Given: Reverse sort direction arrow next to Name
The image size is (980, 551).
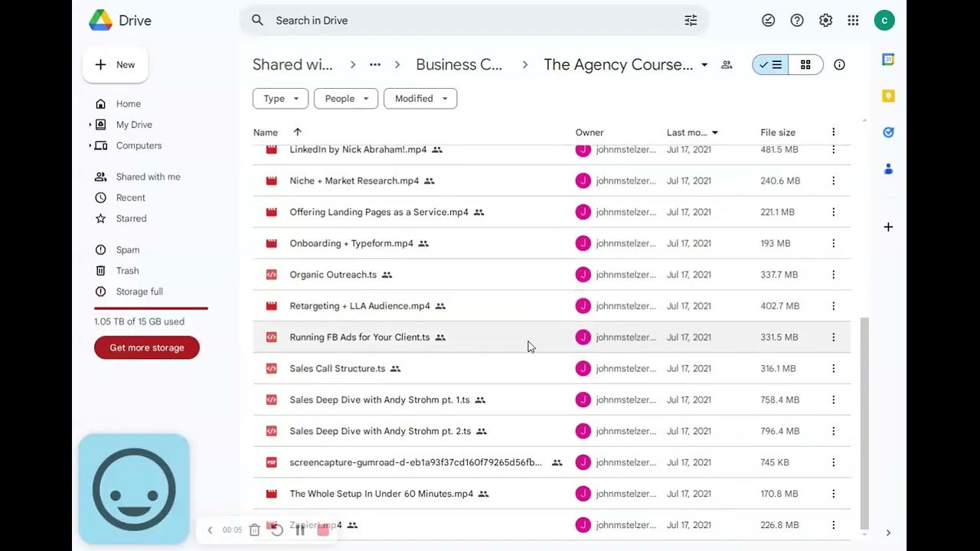Looking at the screenshot, I should pos(298,132).
